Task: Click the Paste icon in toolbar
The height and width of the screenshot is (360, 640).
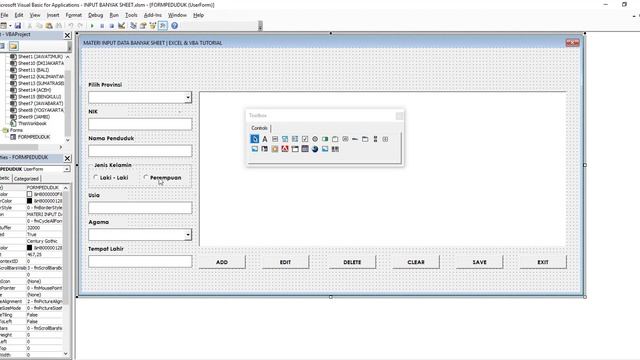Action: click(x=49, y=26)
